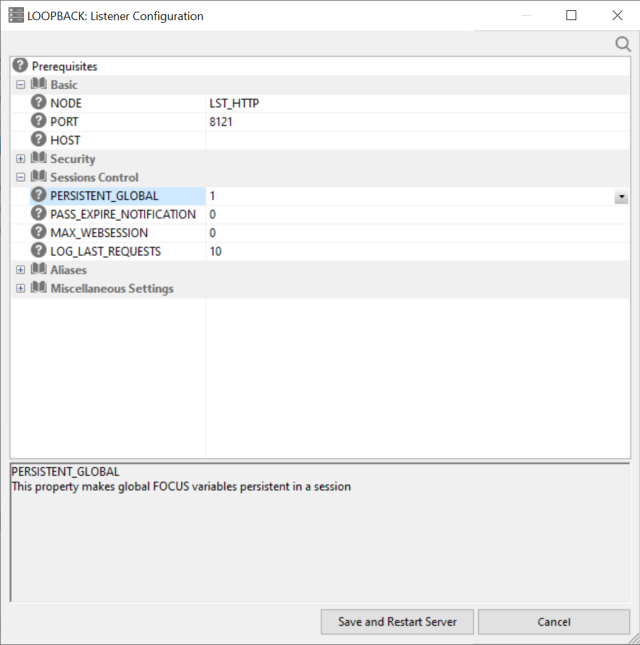Image resolution: width=640 pixels, height=645 pixels.
Task: Click the help icon beside NODE
Action: (x=39, y=103)
